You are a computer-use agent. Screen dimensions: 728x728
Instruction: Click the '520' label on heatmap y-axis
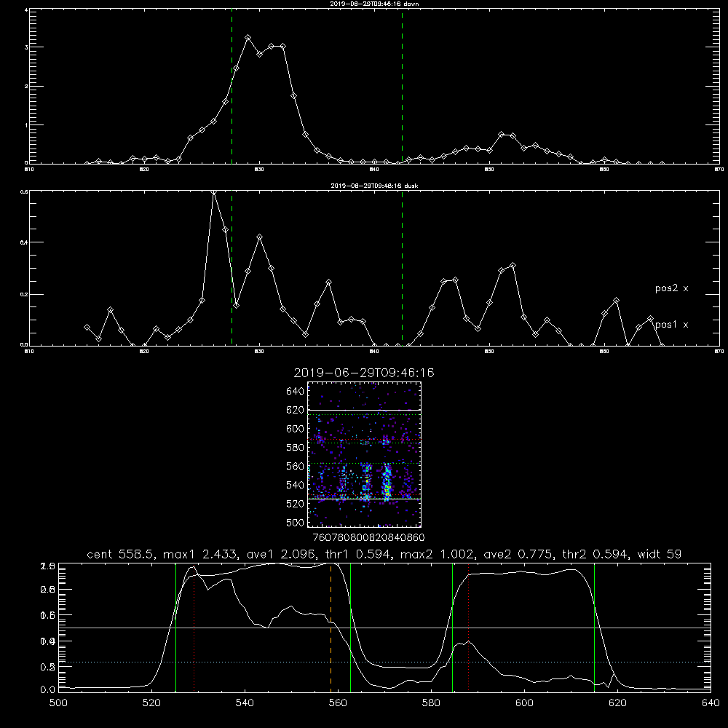coord(296,504)
